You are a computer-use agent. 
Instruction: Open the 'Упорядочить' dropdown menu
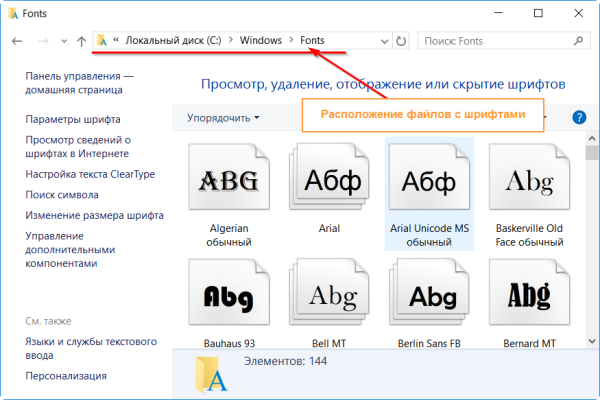coord(223,118)
